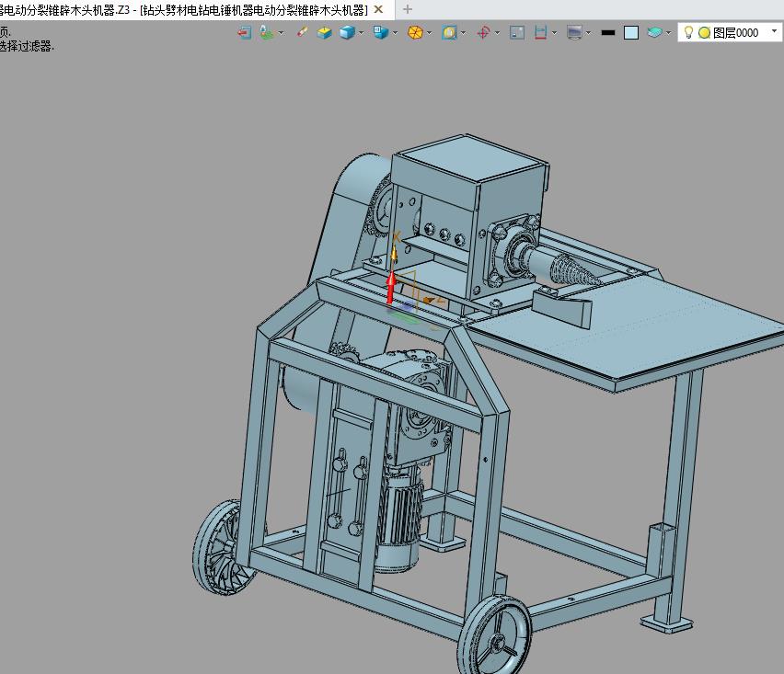Expand dropdown beside yellow framed icon
The image size is (784, 674).
pos(463,33)
